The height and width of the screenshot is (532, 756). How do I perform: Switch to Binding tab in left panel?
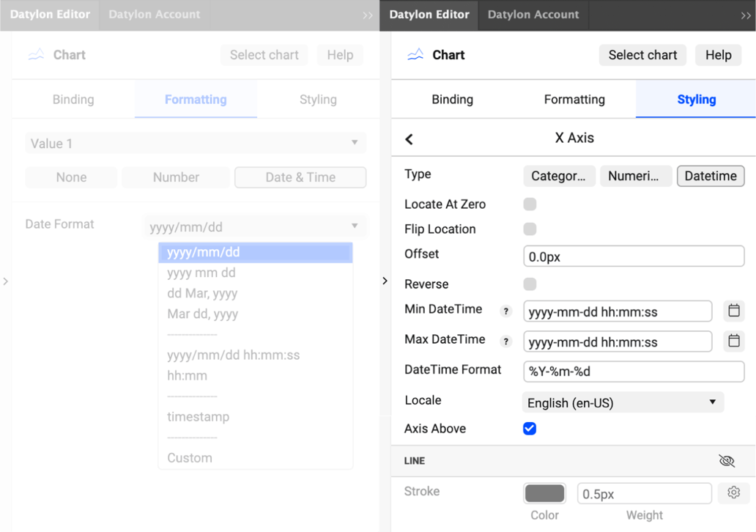pos(73,100)
